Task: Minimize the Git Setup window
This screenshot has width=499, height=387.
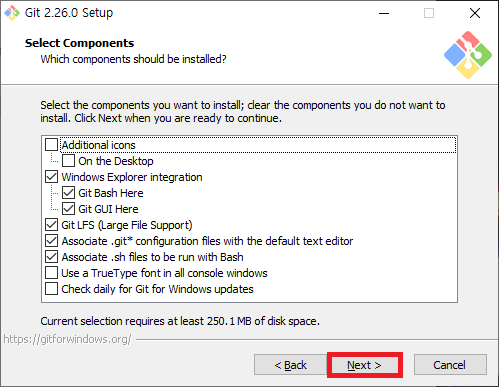Action: 384,13
